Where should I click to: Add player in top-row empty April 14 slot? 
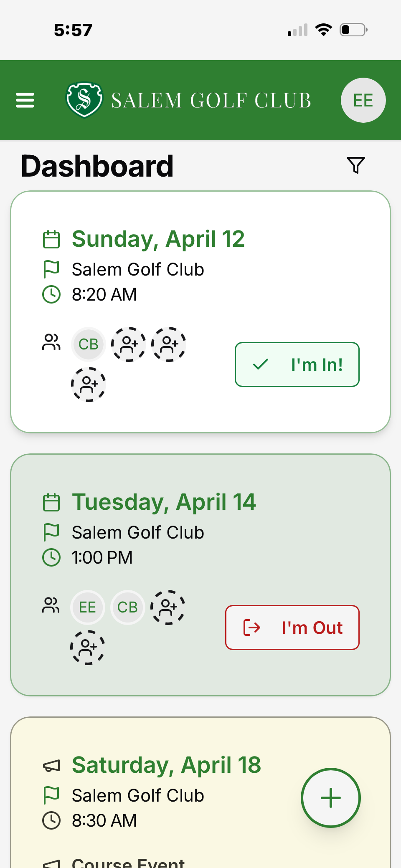point(168,607)
